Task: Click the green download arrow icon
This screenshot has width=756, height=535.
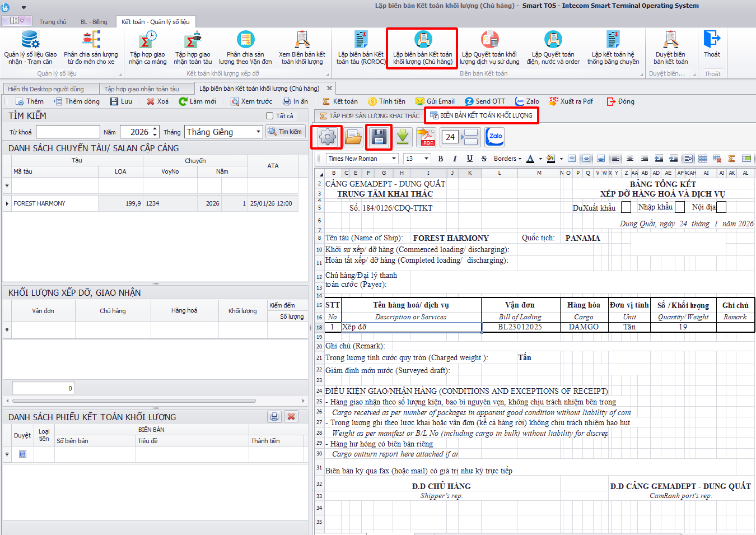Action: (403, 137)
